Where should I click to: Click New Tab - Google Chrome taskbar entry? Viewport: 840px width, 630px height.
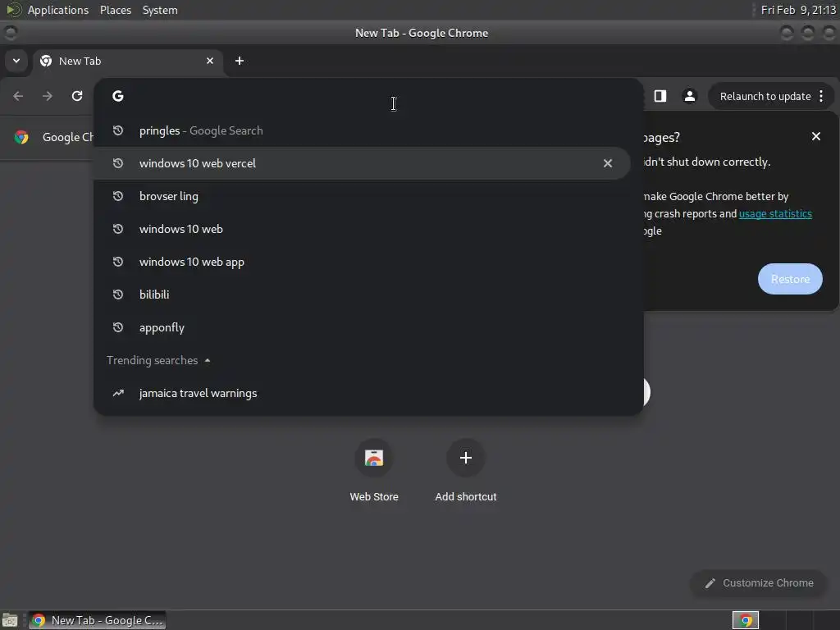click(97, 620)
